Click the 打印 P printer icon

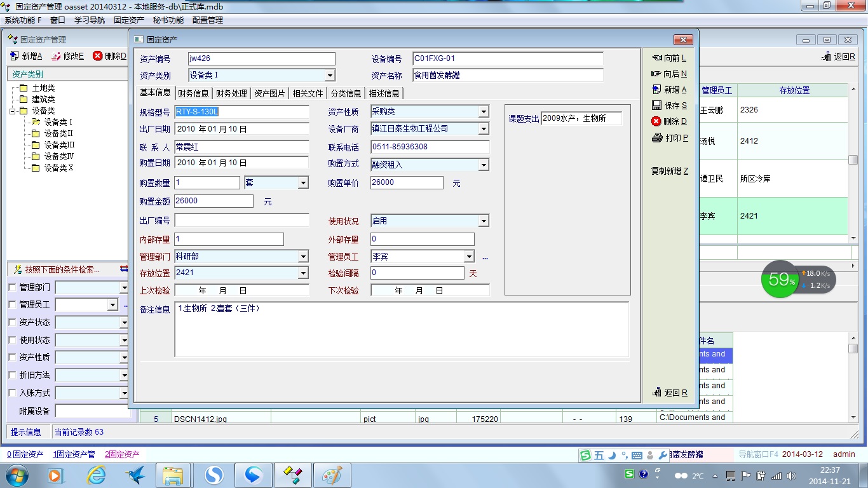point(657,138)
